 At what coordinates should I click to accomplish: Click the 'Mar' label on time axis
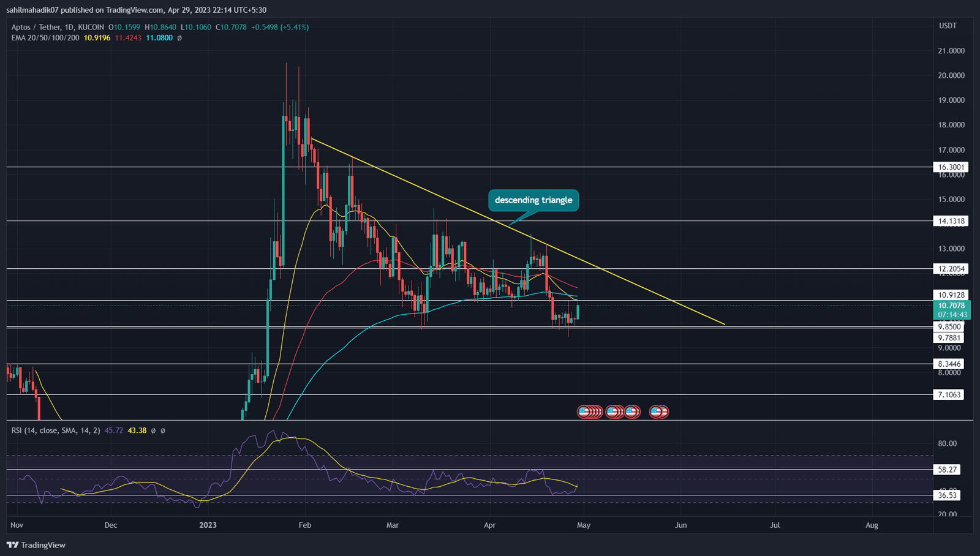tap(393, 525)
